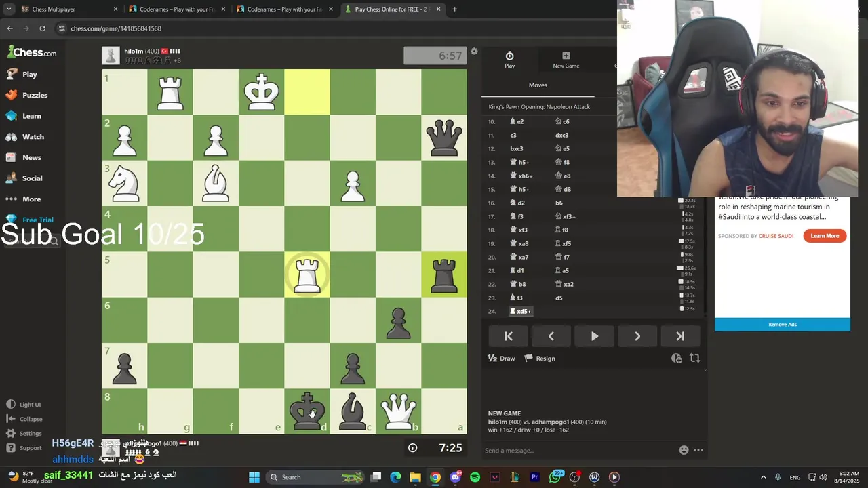Open WhatsApp from taskbar
Viewport: 868px width, 488px height.
[555, 477]
